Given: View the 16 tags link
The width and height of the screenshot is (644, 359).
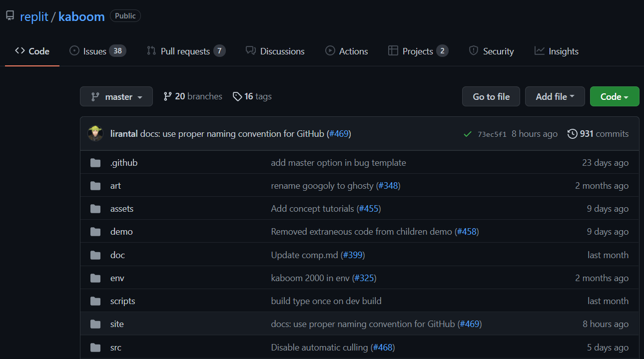Looking at the screenshot, I should (252, 96).
